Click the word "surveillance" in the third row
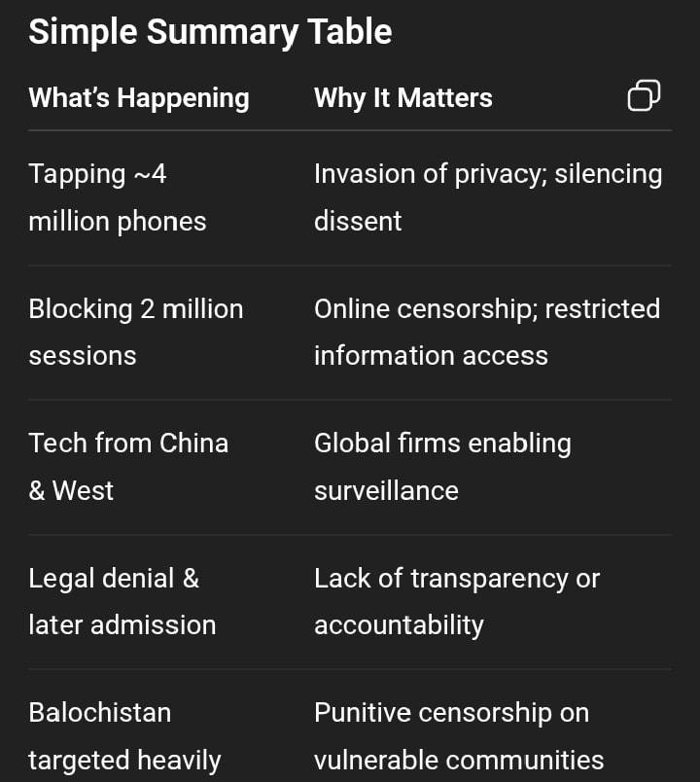Image resolution: width=700 pixels, height=782 pixels. click(386, 490)
